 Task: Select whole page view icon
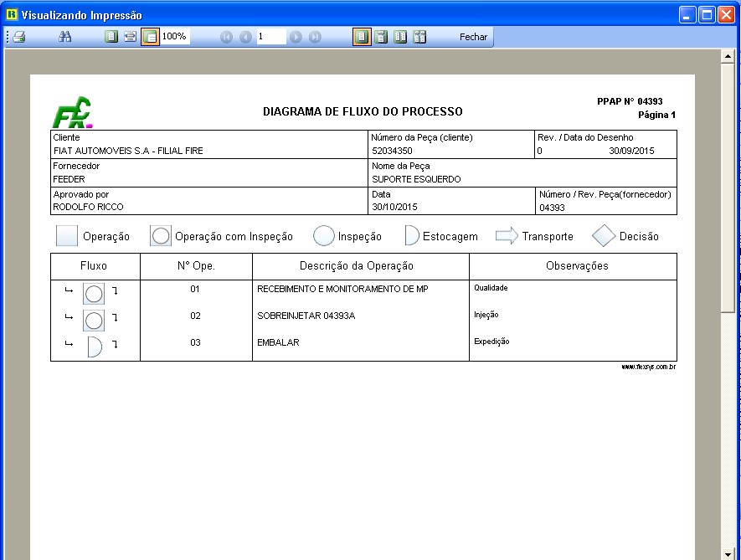(111, 36)
